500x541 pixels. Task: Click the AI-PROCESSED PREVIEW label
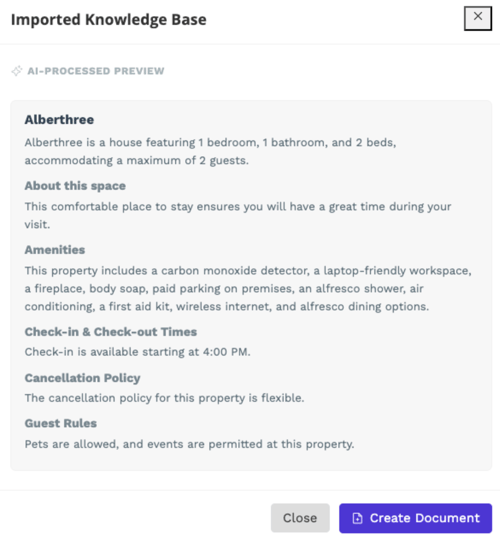coord(96,71)
